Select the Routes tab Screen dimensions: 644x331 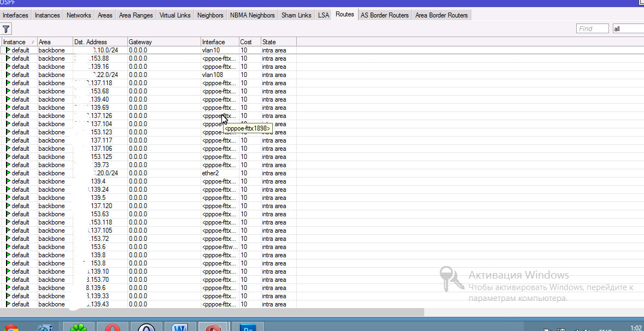(345, 14)
